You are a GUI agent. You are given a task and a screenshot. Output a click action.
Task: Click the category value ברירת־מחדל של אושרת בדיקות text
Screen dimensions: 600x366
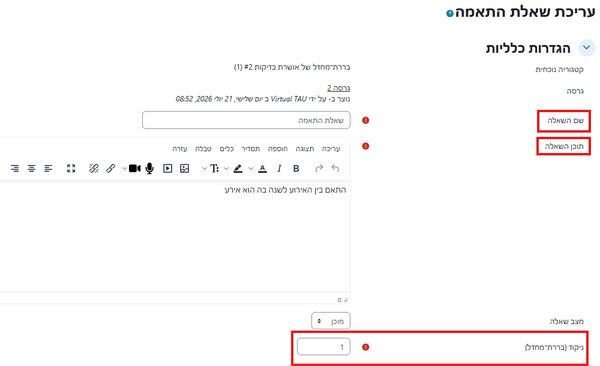tap(292, 67)
